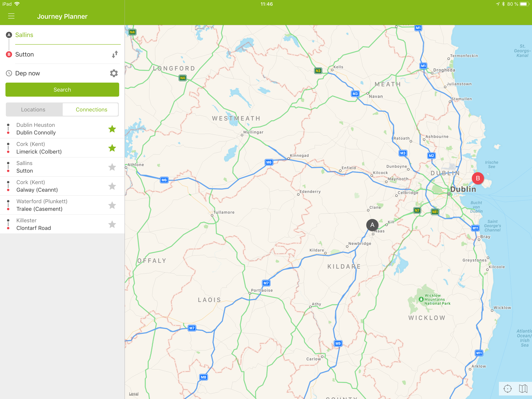Tap the Carlow town label

point(313,359)
